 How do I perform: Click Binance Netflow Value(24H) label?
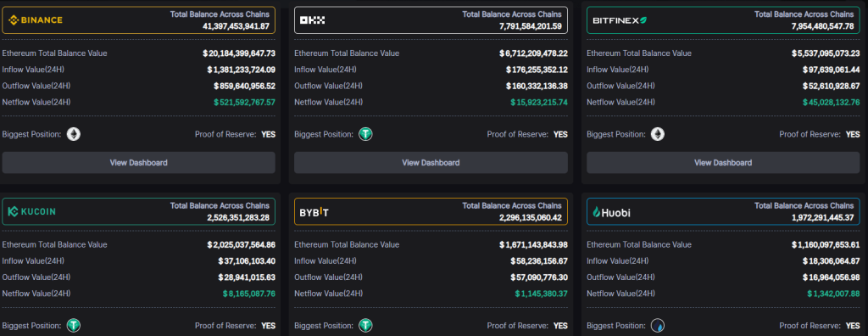coord(36,102)
